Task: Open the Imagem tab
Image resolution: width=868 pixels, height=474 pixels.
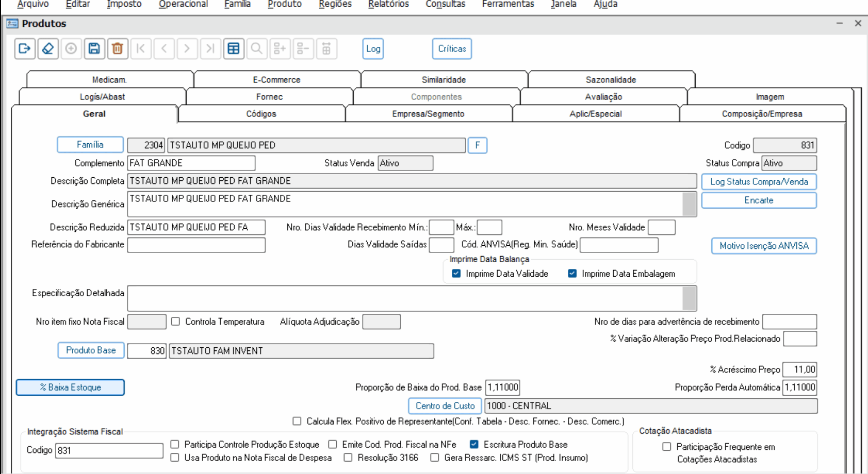Action: tap(770, 97)
